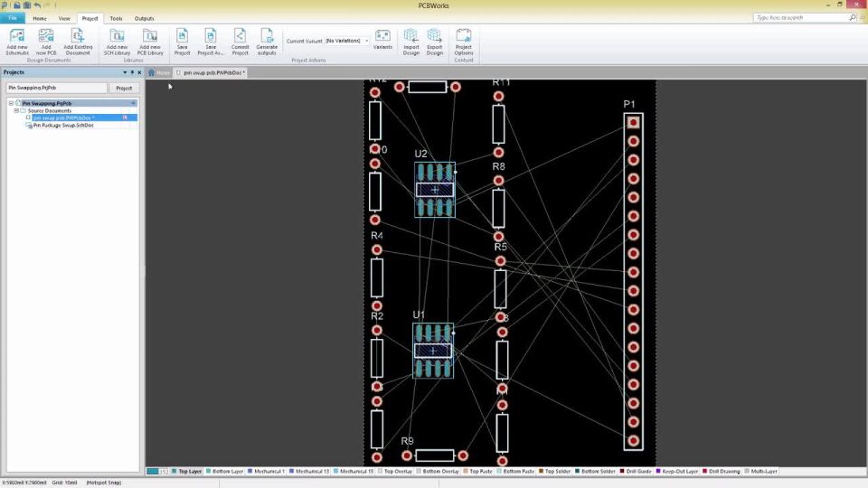Switch to the Home ribbon tab

39,18
